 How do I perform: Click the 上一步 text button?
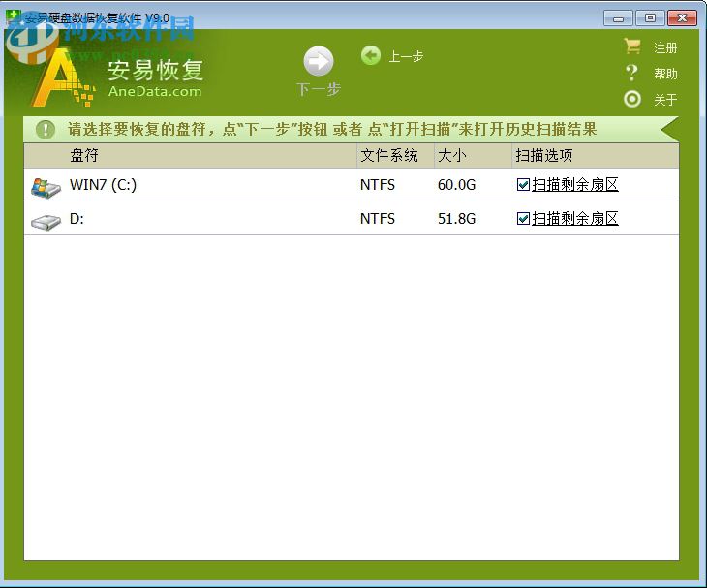tap(406, 56)
